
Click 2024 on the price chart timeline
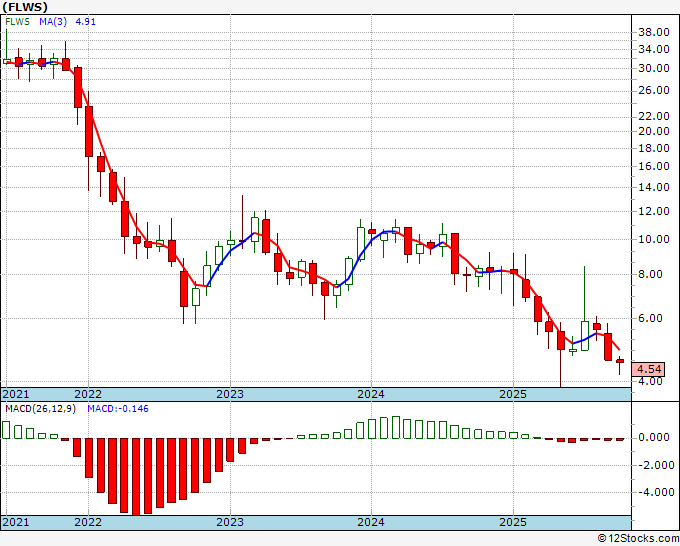371,394
